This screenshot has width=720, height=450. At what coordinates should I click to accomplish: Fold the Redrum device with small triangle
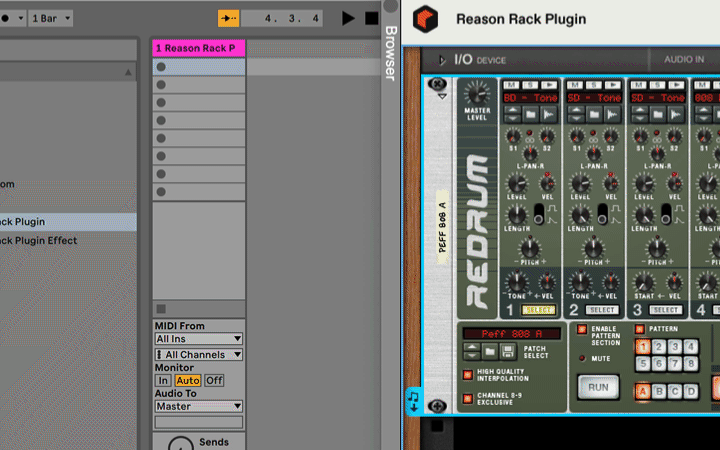[x=442, y=96]
